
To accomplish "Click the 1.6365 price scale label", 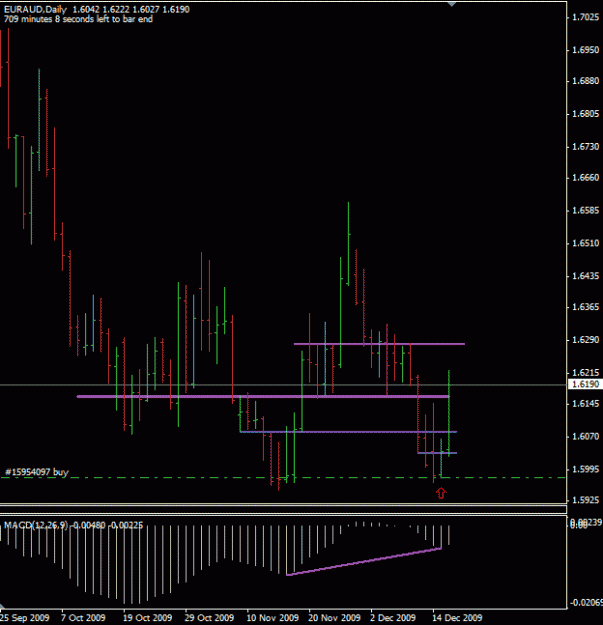I will (585, 307).
